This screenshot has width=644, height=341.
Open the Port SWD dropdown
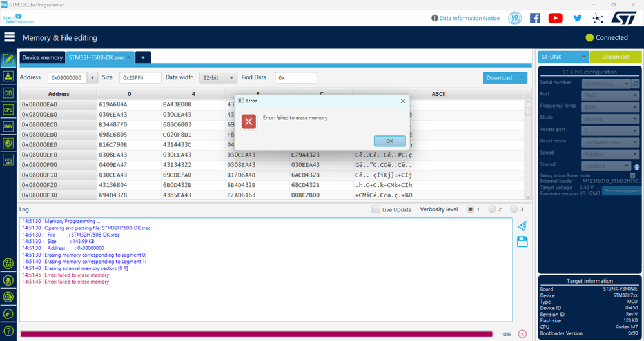coord(610,95)
